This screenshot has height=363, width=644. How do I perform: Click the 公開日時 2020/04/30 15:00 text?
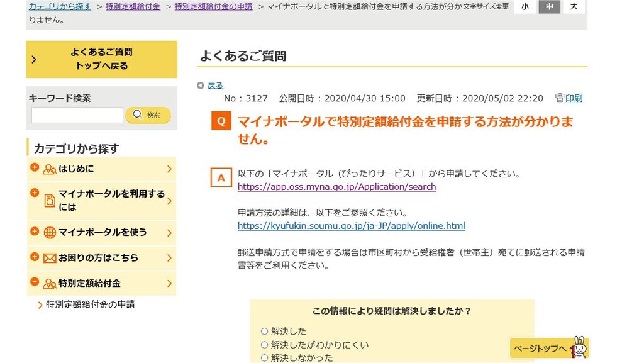(342, 99)
